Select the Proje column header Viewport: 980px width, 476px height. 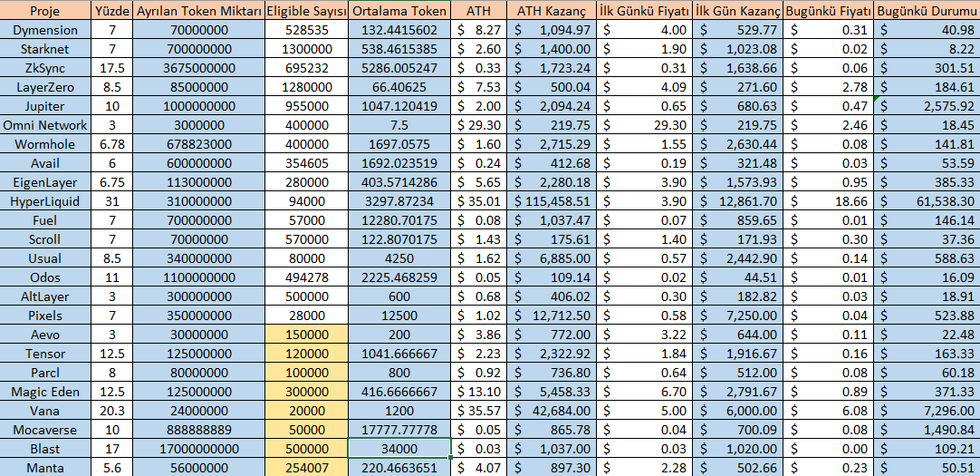45,11
